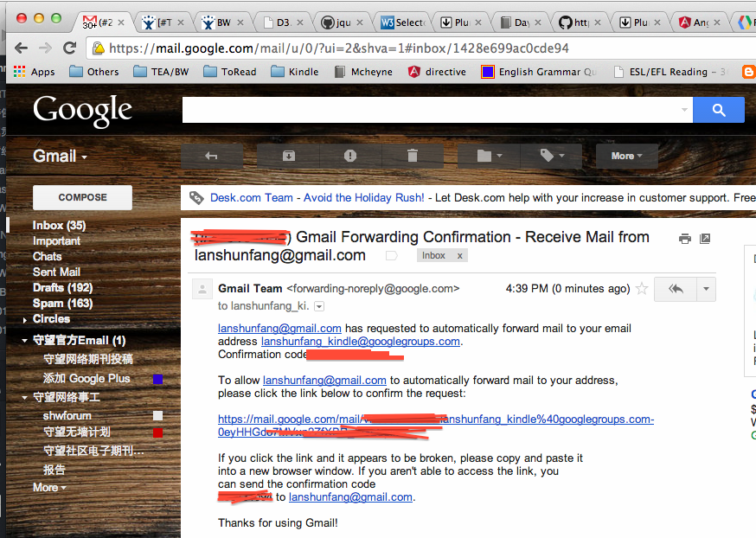Expand the Circles section
This screenshot has height=538, width=756.
click(x=24, y=320)
